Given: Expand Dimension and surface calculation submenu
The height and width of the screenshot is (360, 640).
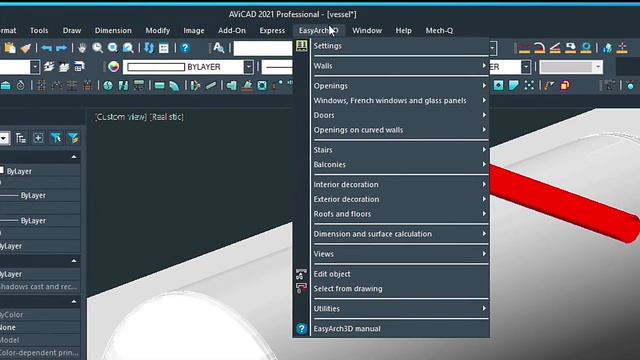Looking at the screenshot, I should [400, 234].
